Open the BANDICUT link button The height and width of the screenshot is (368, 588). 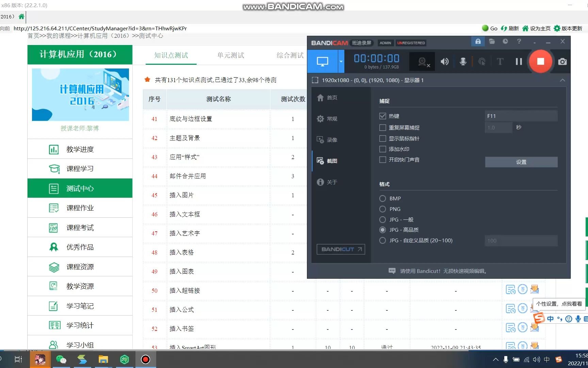point(341,249)
